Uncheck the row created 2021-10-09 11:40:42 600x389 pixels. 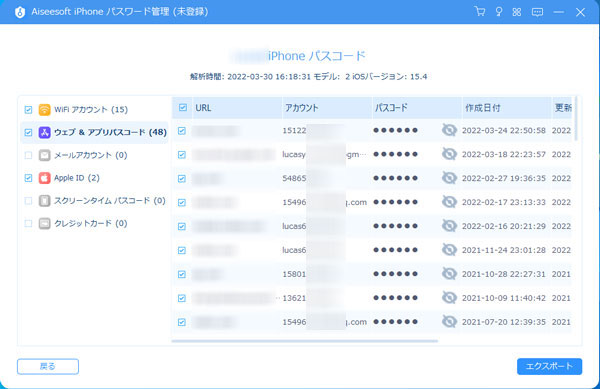(182, 298)
